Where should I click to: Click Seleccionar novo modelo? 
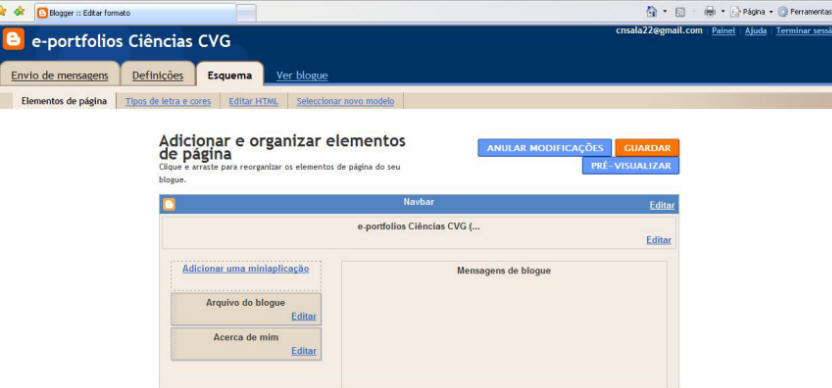point(345,101)
